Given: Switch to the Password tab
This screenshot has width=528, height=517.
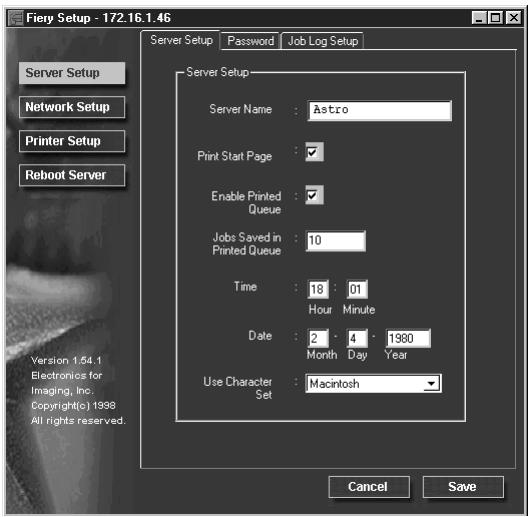Looking at the screenshot, I should 250,41.
